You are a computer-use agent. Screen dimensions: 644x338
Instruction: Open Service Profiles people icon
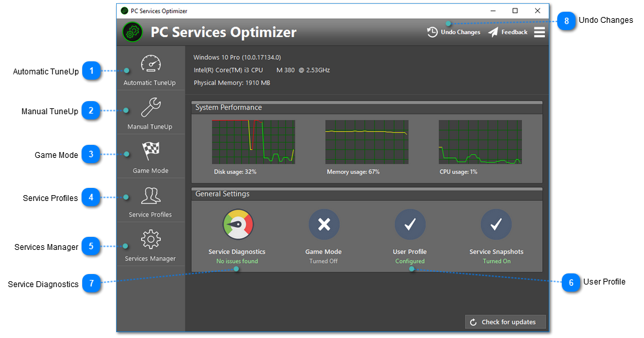coord(151,196)
